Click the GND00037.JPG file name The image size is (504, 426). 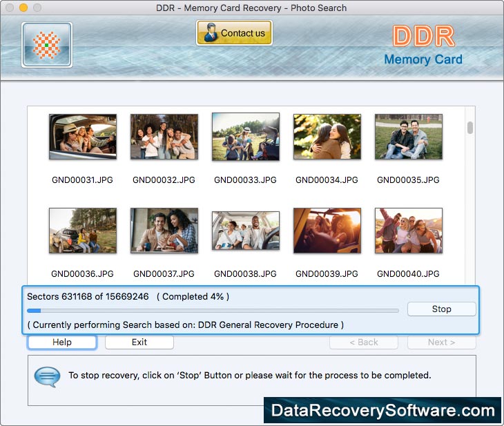point(164,273)
